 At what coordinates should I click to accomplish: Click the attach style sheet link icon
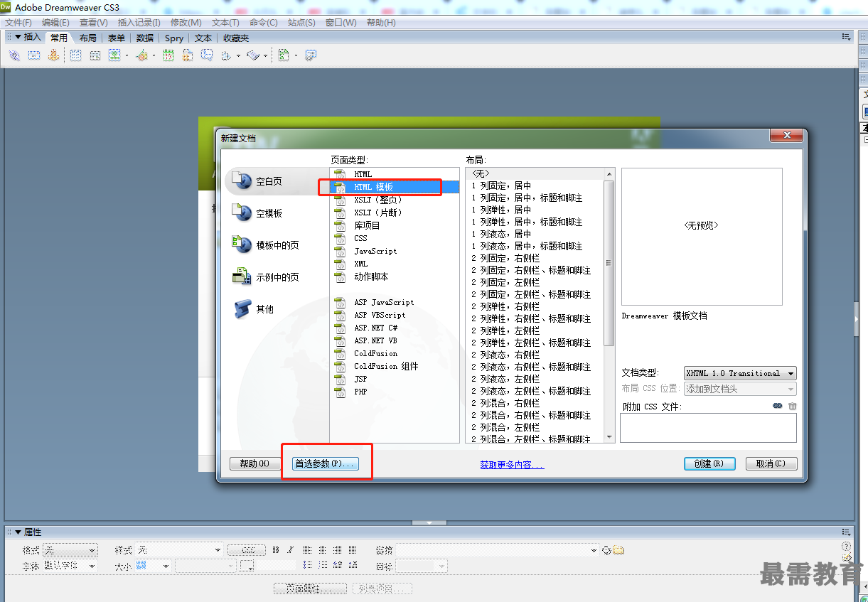pyautogui.click(x=778, y=406)
